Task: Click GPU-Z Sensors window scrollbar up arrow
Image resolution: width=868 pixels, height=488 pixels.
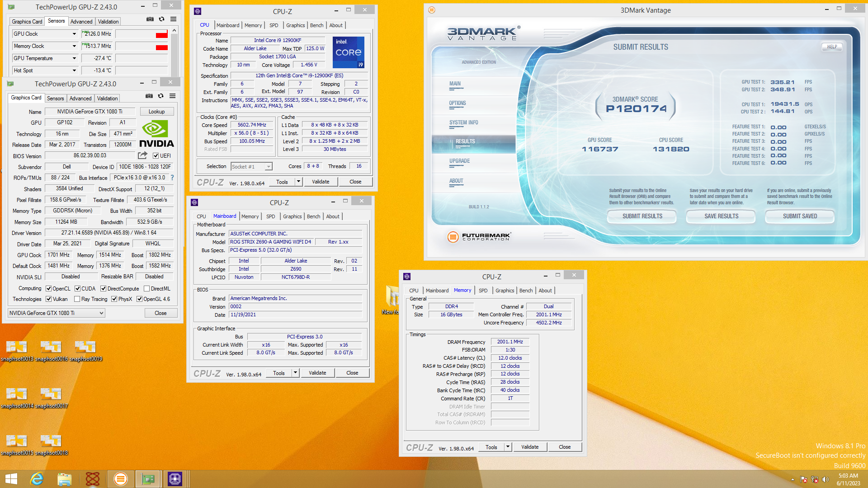Action: coord(174,30)
